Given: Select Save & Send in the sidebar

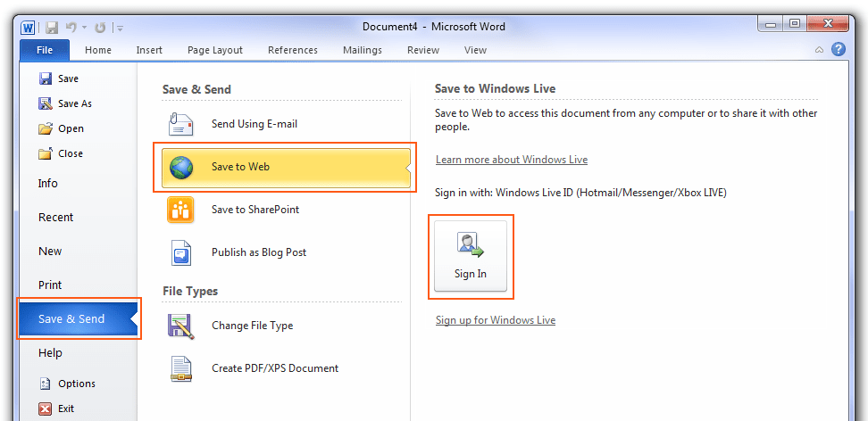Looking at the screenshot, I should pos(78,318).
